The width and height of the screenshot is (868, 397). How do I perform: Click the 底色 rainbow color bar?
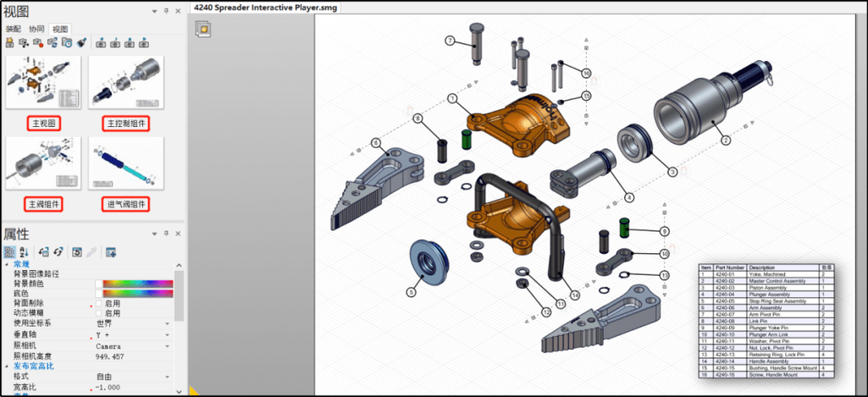138,294
